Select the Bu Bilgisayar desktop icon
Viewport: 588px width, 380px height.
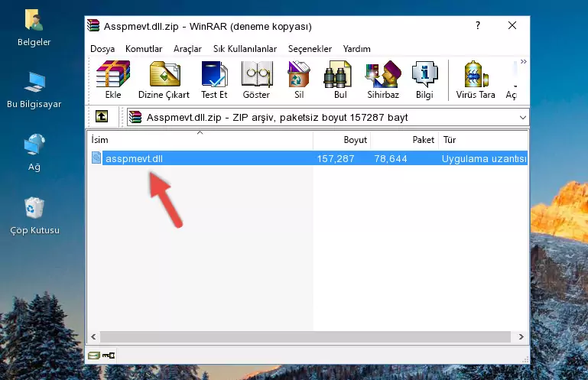(34, 90)
